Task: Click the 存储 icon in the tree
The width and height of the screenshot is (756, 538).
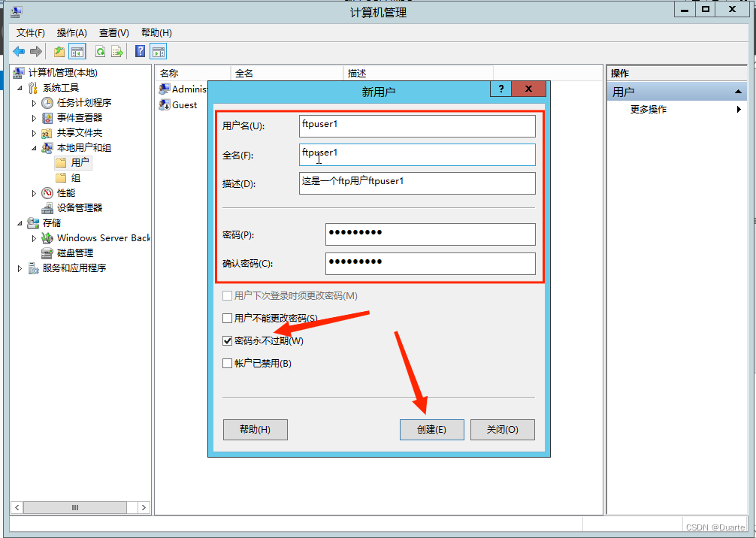Action: 33,223
